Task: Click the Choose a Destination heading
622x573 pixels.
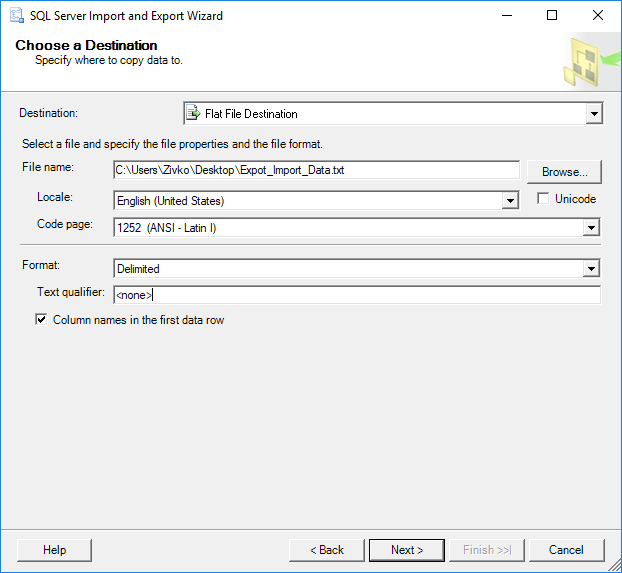Action: tap(86, 45)
